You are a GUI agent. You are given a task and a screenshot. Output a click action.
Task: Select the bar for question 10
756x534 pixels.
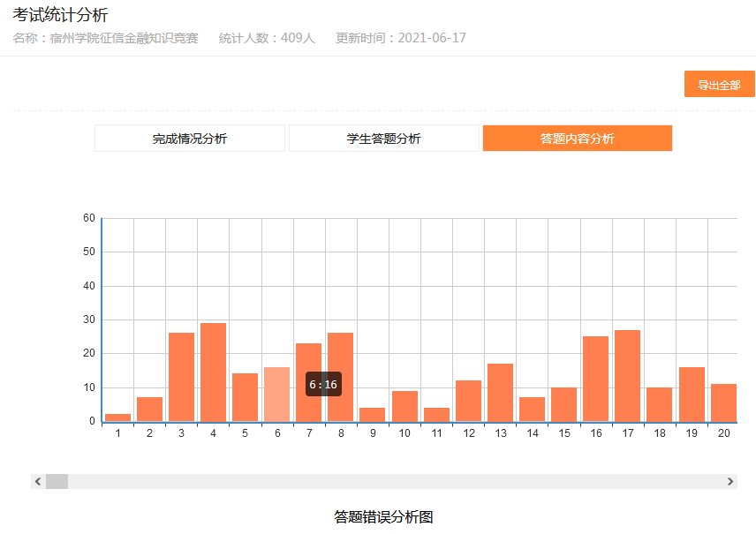404,406
